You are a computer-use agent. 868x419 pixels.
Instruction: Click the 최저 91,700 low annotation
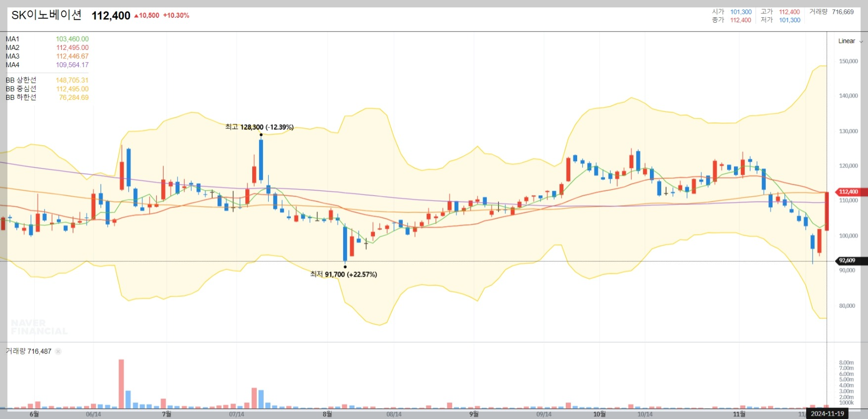click(x=343, y=274)
